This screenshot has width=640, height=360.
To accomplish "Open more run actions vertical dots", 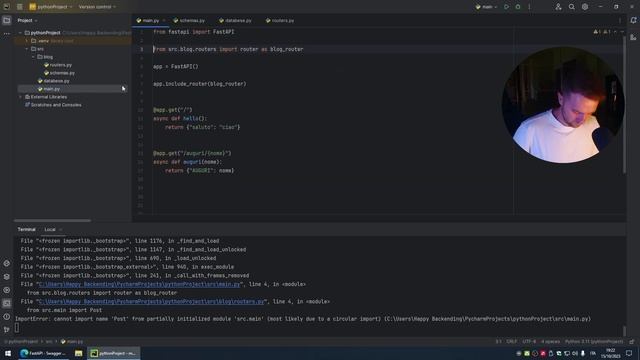I will coord(529,7).
